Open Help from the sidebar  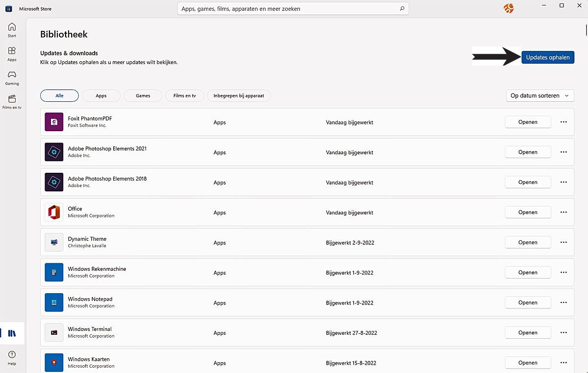click(12, 358)
